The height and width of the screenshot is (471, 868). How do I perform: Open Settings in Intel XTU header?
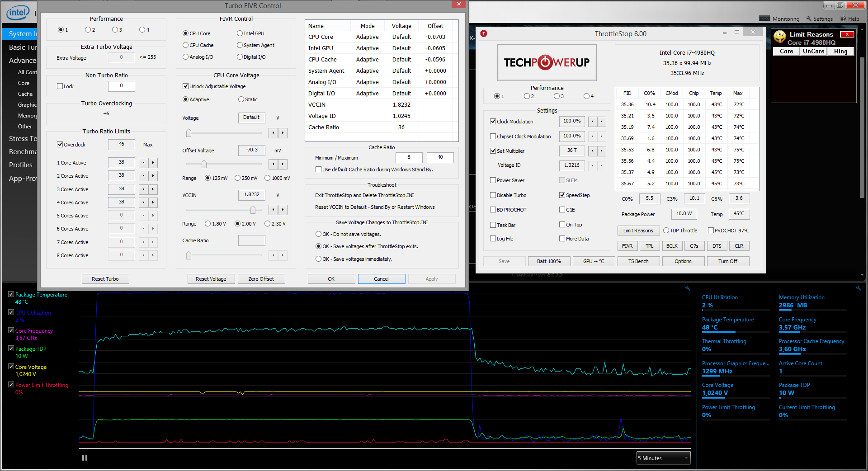[819, 19]
